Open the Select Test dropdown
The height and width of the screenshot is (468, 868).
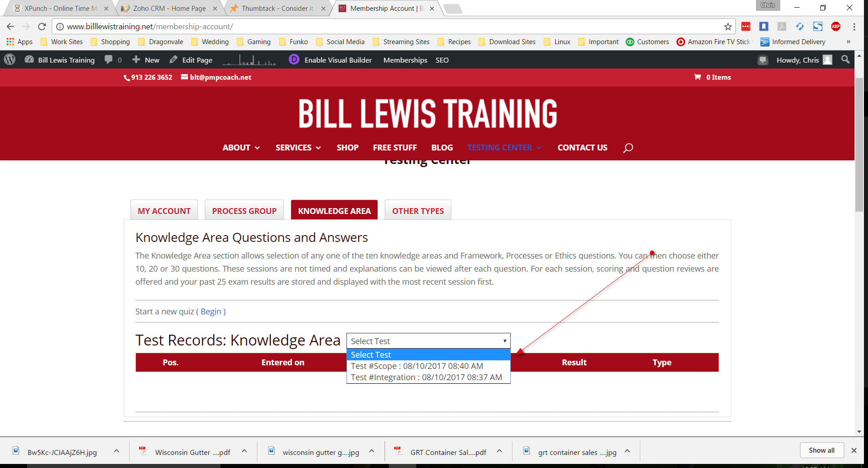(x=428, y=341)
